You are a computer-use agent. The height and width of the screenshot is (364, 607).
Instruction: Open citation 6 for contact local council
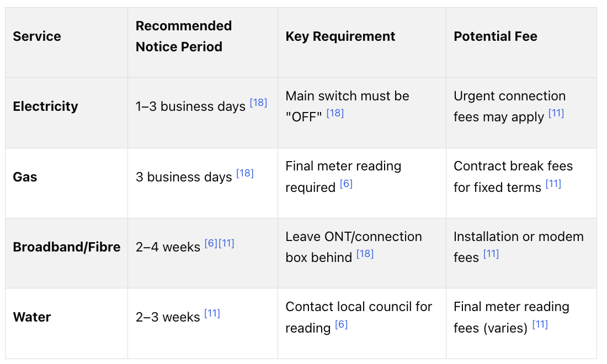pos(342,325)
